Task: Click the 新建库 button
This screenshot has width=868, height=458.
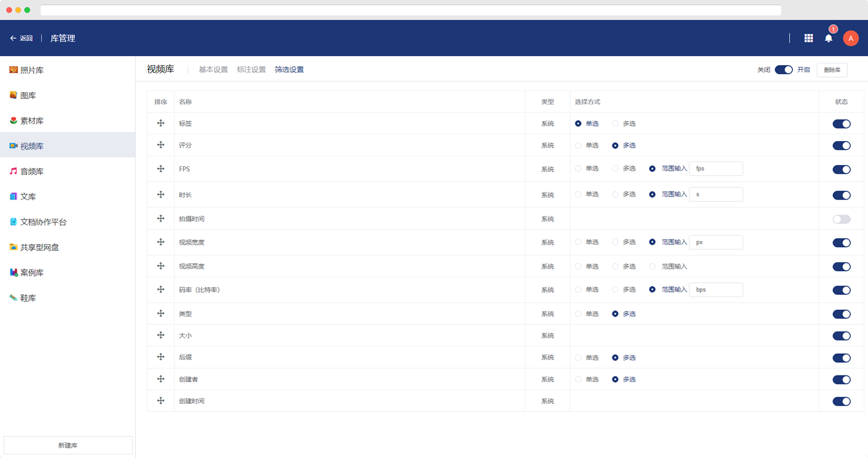Action: click(x=68, y=445)
